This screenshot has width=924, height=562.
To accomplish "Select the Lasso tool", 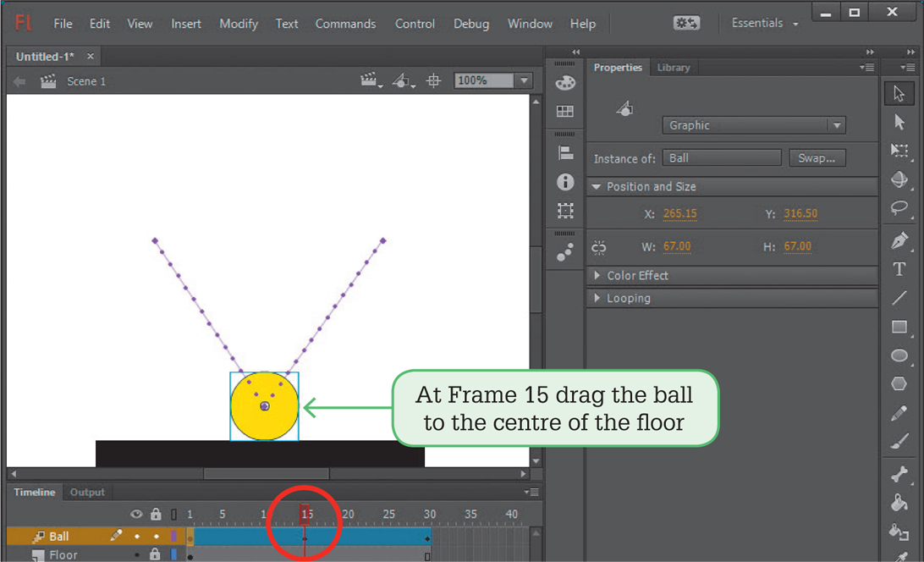I will (x=899, y=207).
